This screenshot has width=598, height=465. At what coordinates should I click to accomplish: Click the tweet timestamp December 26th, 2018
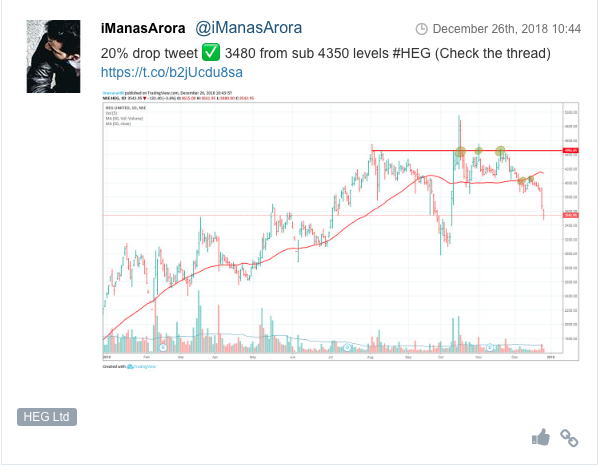(x=507, y=29)
